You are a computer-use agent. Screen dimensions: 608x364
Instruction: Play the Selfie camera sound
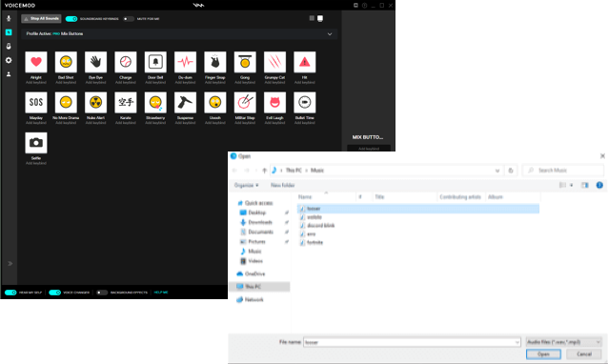point(36,143)
